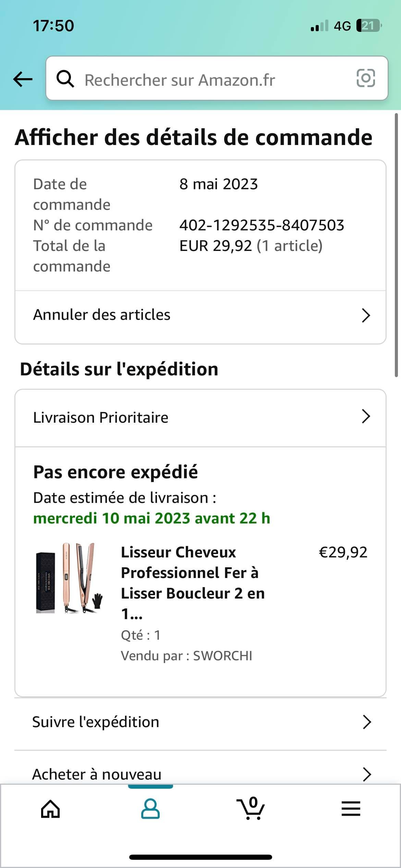Tap Acheter à nouveau link

pos(97,774)
